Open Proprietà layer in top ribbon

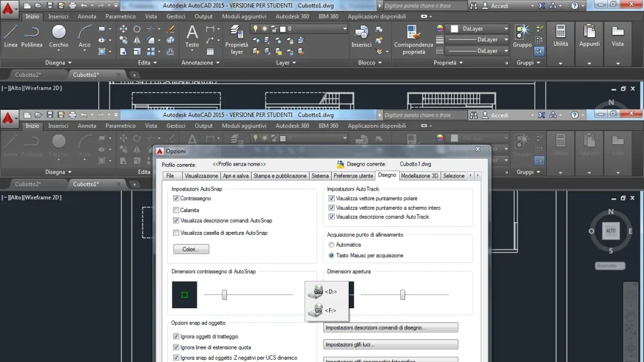[236, 40]
